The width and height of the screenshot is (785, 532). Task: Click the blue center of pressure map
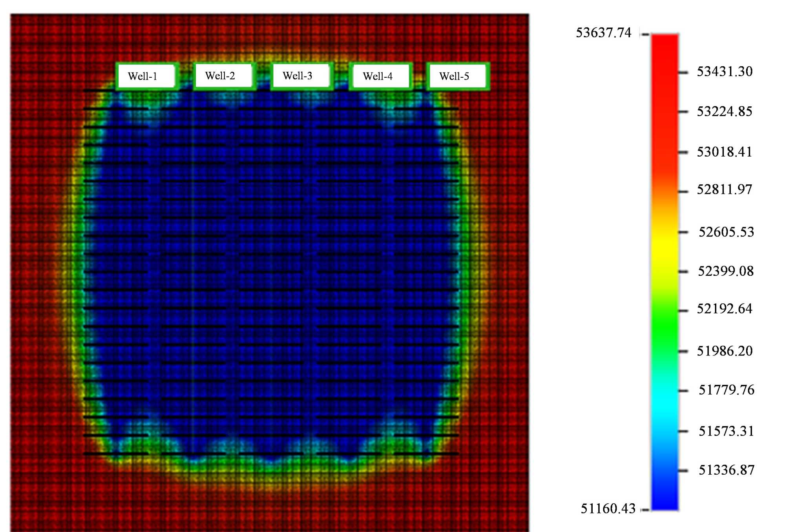pyautogui.click(x=271, y=271)
